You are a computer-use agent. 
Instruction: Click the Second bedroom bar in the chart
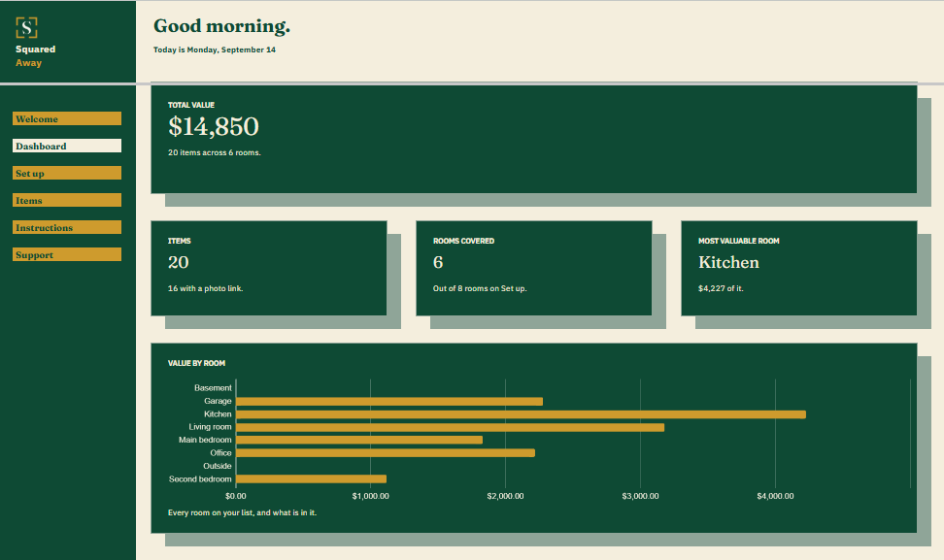click(x=311, y=479)
